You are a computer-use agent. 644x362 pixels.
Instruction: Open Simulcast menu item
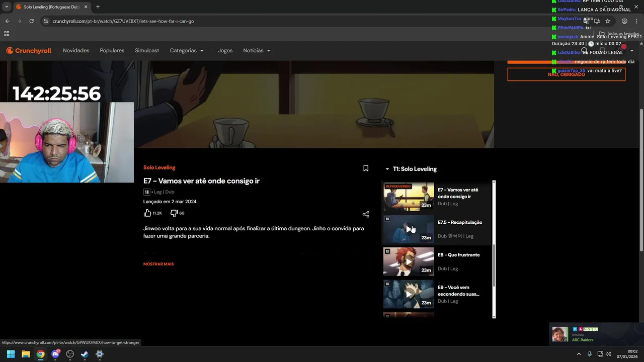[x=147, y=50]
